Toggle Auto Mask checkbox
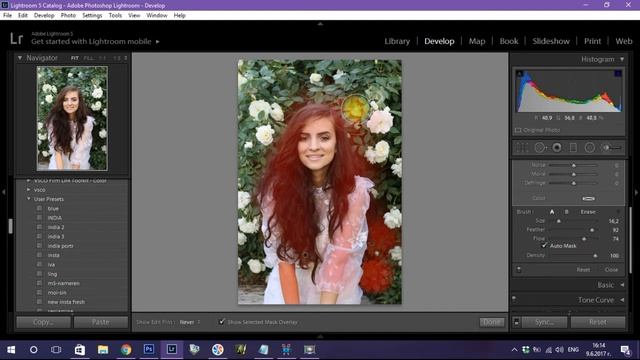Viewport: 640px width, 360px height. tap(544, 245)
